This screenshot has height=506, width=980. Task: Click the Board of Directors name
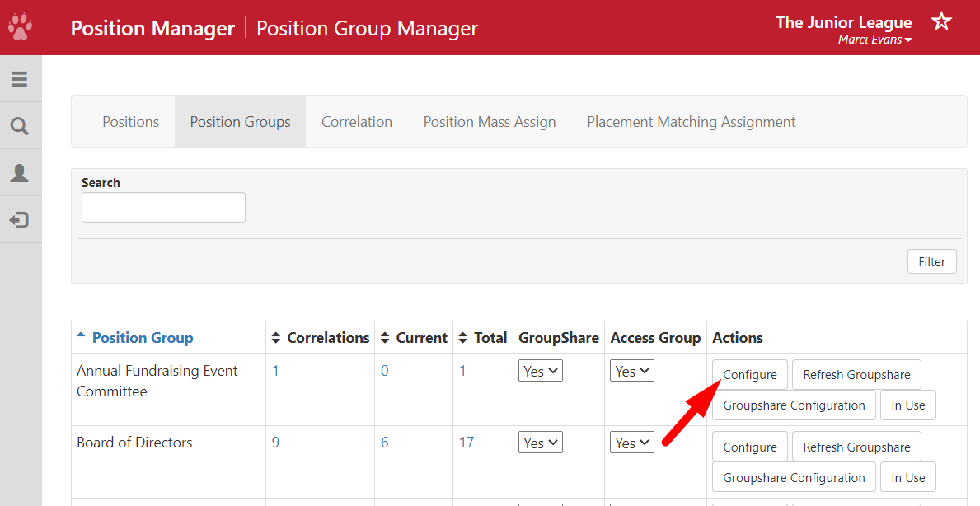pyautogui.click(x=134, y=443)
